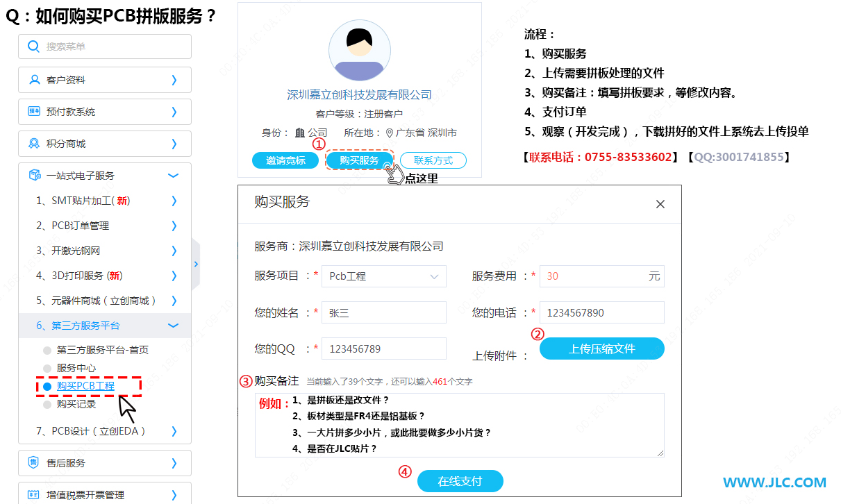Click the 积分商城 badge icon
Screen dimensions: 841x504
tap(34, 144)
